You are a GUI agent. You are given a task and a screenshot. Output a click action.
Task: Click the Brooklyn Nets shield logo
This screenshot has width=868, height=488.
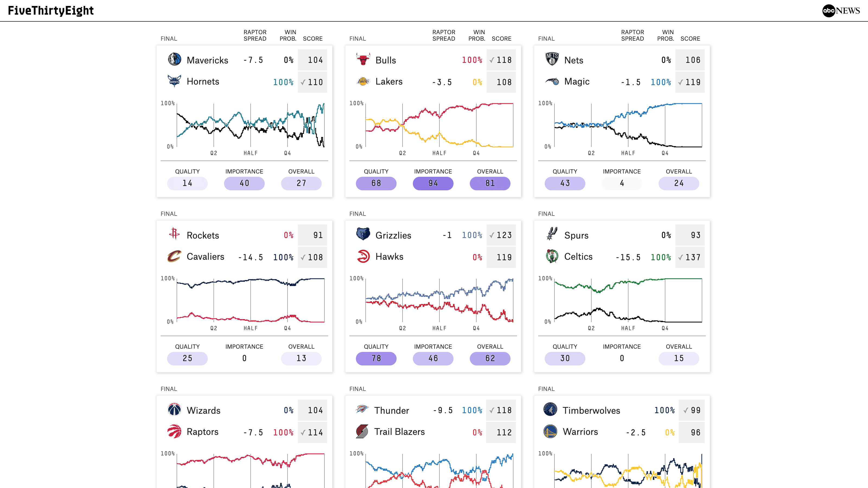pos(552,60)
